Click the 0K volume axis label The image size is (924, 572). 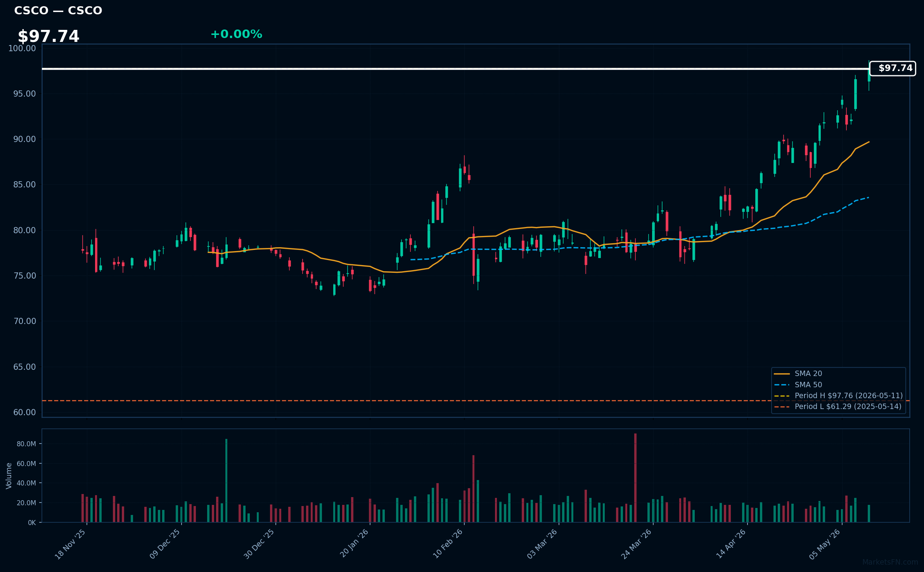(32, 523)
